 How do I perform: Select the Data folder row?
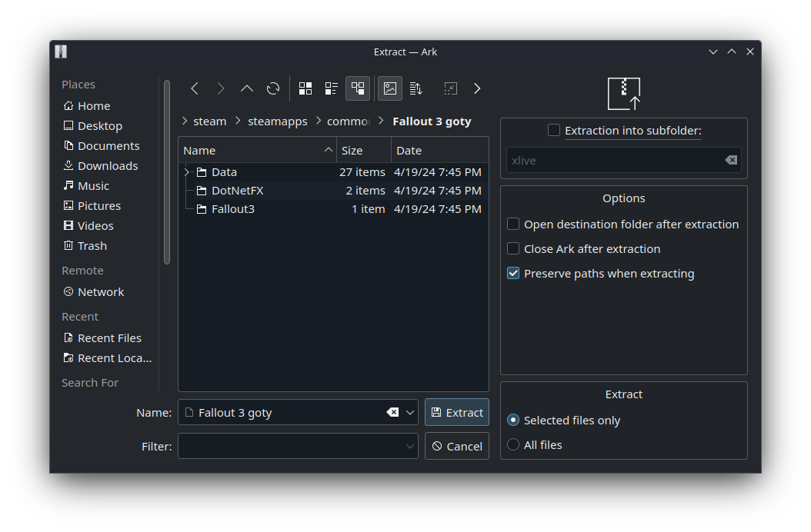click(x=334, y=172)
